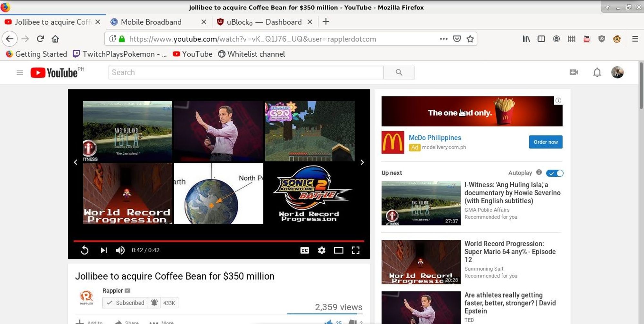Open the notifications bell
Screen dimensions: 644x324
pos(597,72)
